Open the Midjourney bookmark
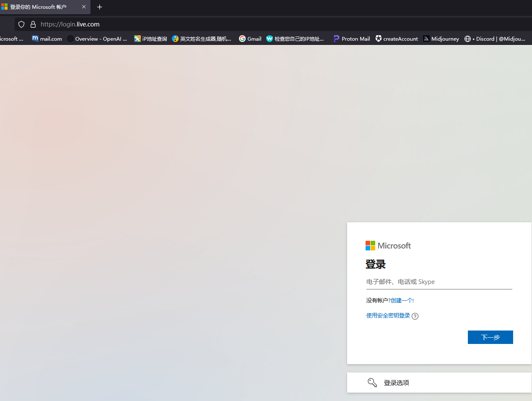 tap(441, 39)
